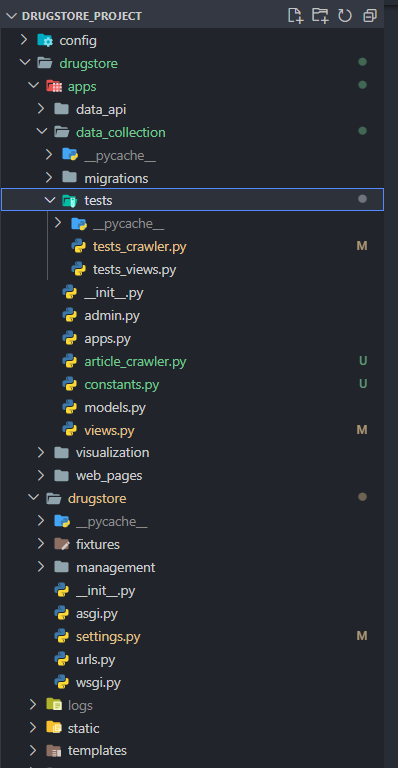Expand the visualization folder chevron
Screen dimensions: 398x768
tap(41, 453)
